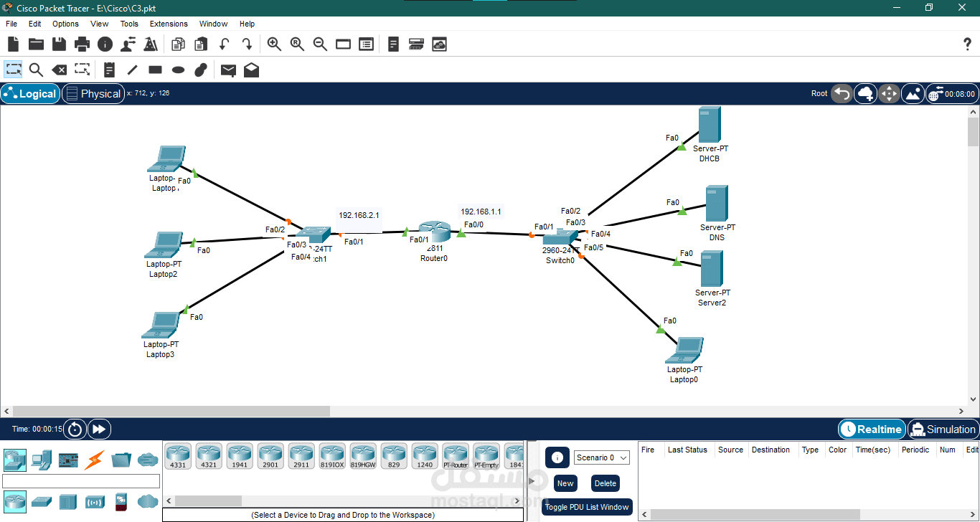Open the custom devices dialog icon
The width and height of the screenshot is (980, 522).
[416, 44]
